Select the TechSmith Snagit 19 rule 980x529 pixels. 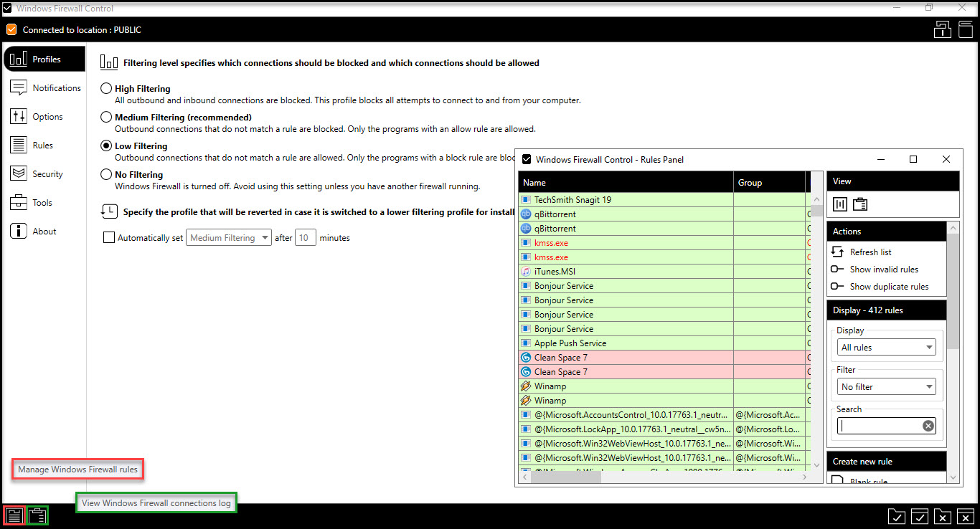pyautogui.click(x=663, y=200)
